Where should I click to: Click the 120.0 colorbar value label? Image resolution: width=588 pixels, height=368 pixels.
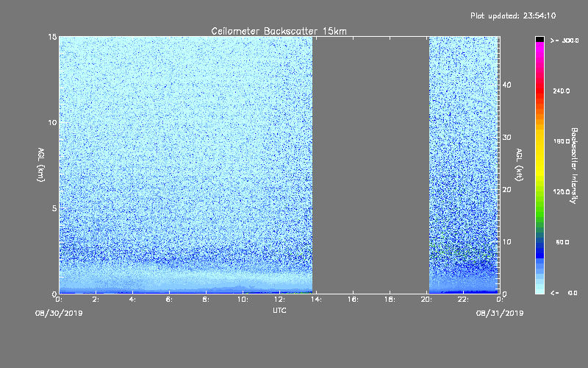[562, 191]
